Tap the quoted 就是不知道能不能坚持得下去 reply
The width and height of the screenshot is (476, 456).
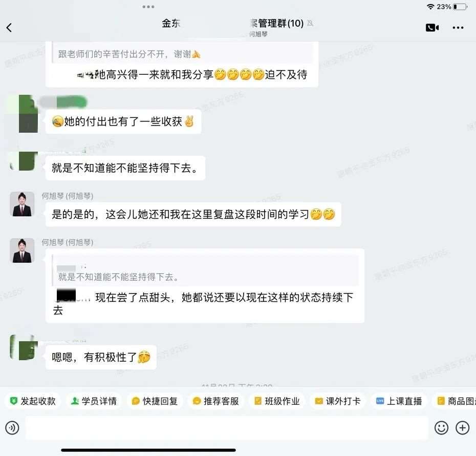point(206,271)
